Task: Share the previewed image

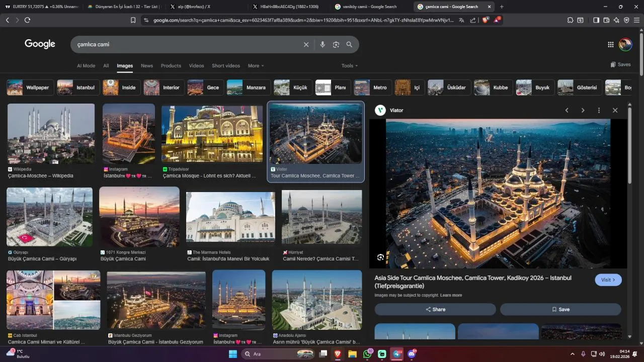Action: tap(436, 310)
